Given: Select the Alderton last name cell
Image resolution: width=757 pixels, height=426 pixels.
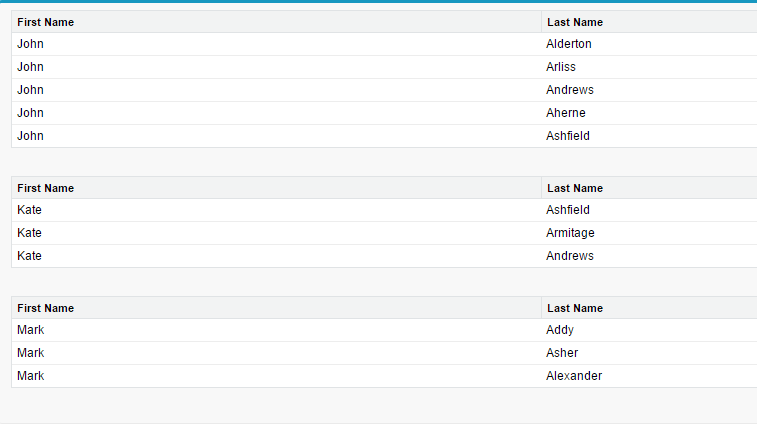Looking at the screenshot, I should (649, 44).
